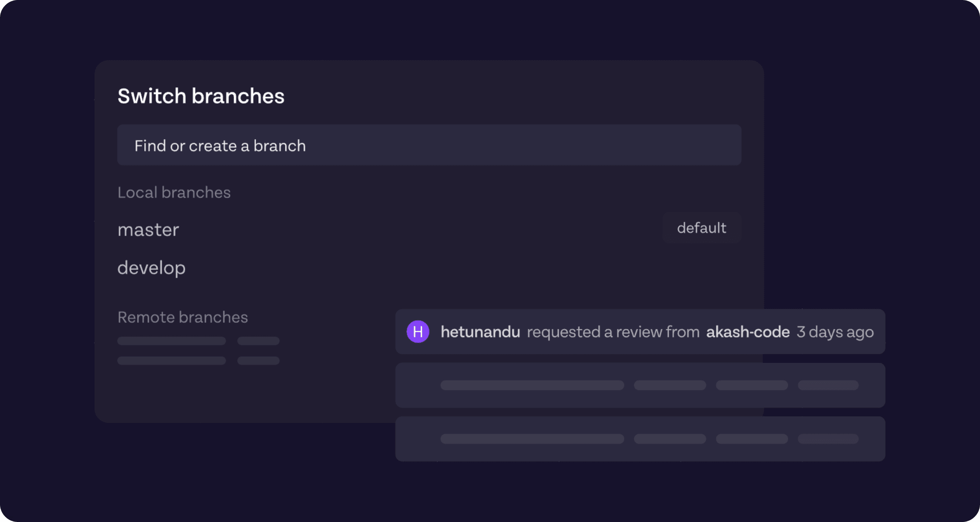Open the akash-code reviewer link

747,332
